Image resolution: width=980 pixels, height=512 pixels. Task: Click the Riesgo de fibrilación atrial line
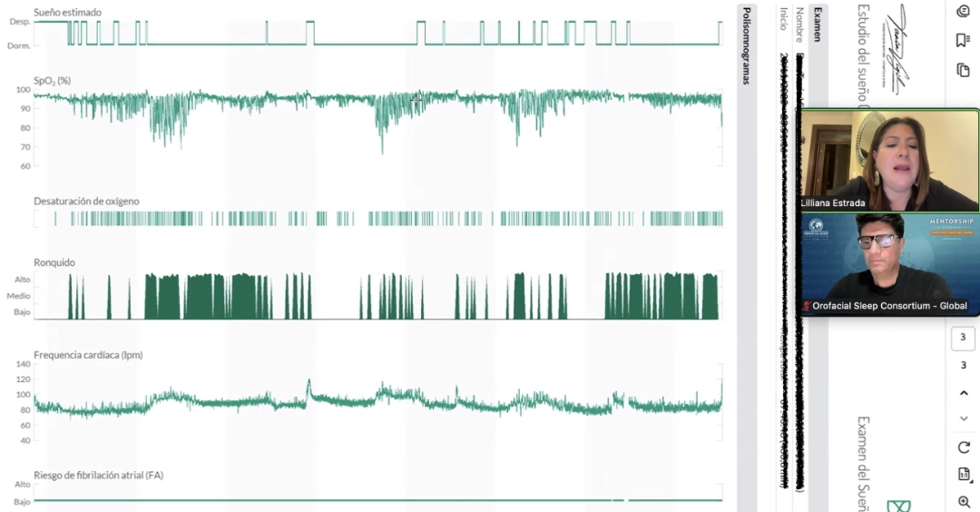coord(377,499)
